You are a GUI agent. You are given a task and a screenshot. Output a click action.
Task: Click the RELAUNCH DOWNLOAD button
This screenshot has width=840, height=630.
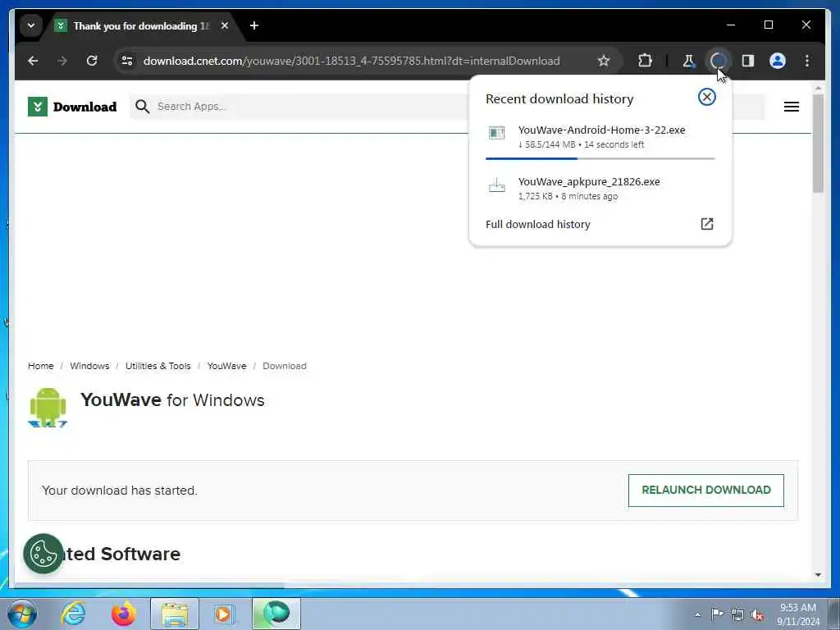click(706, 491)
